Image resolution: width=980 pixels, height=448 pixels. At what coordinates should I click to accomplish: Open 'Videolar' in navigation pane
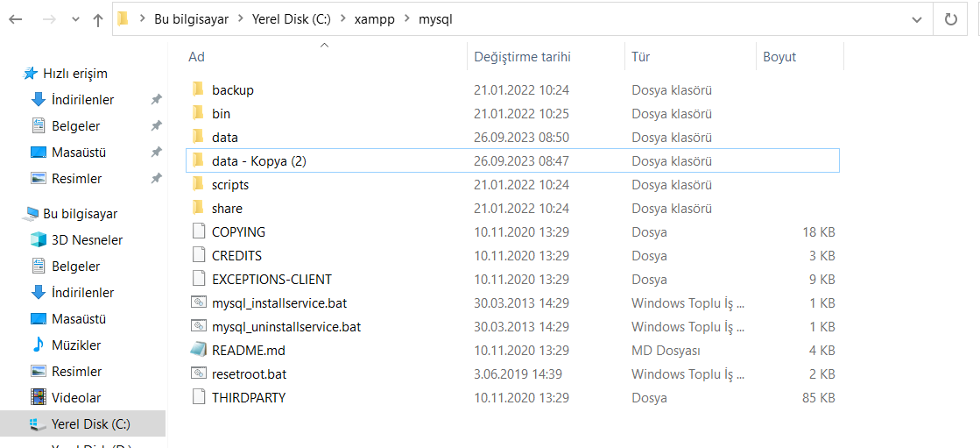(76, 397)
